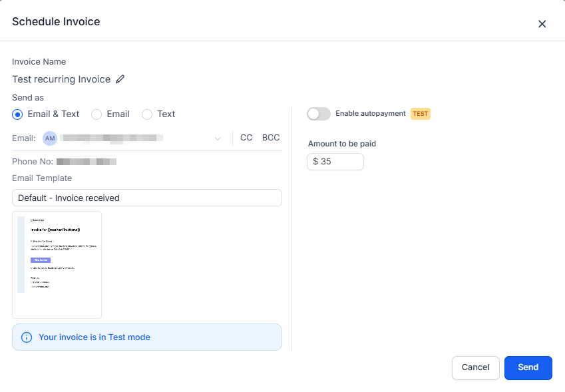
Task: Select the Email & Text radio option
Action: [17, 114]
